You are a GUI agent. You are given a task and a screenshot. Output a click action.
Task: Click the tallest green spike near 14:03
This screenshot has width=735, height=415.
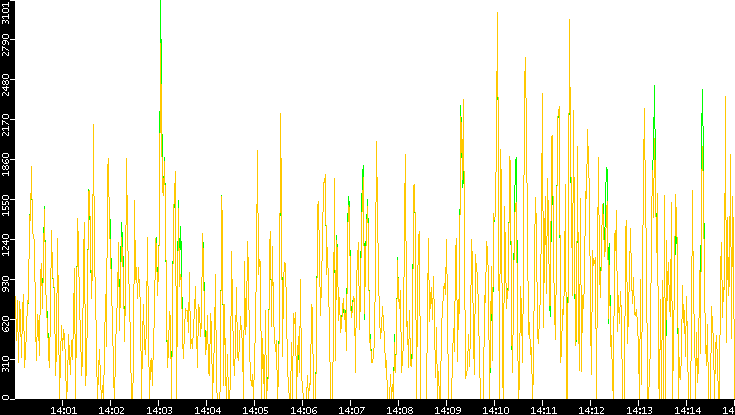click(x=161, y=42)
